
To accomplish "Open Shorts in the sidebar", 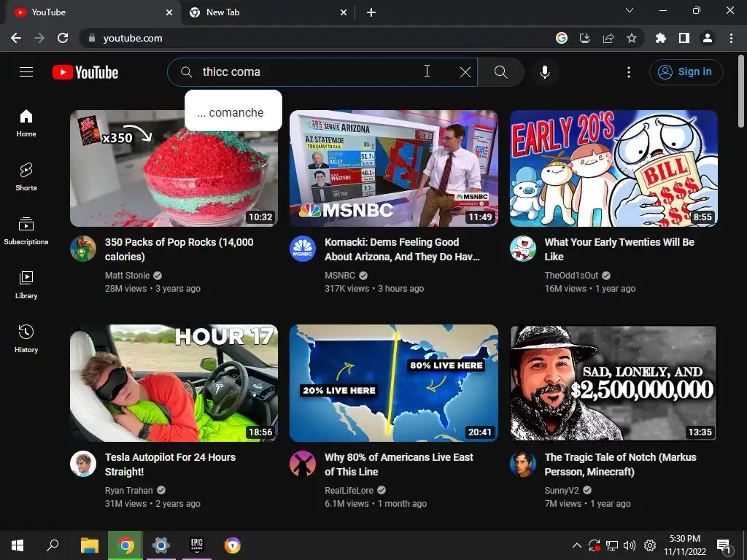I will tap(26, 177).
